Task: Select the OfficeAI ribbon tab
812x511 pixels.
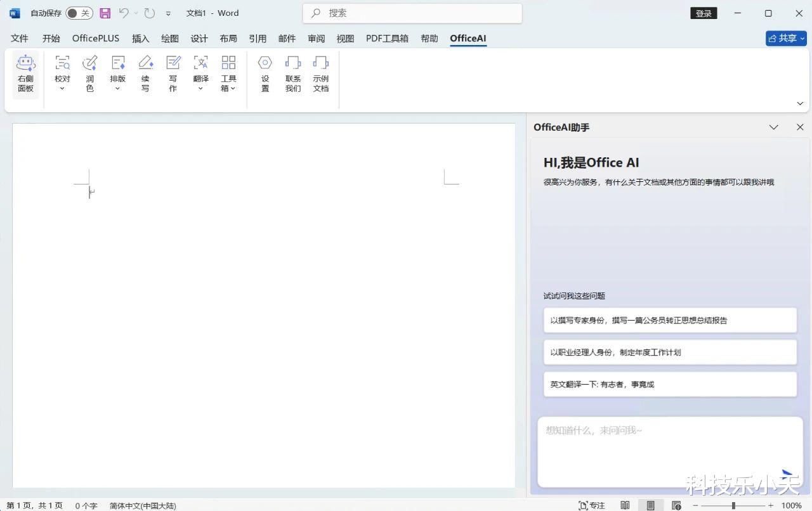Action: click(x=468, y=39)
